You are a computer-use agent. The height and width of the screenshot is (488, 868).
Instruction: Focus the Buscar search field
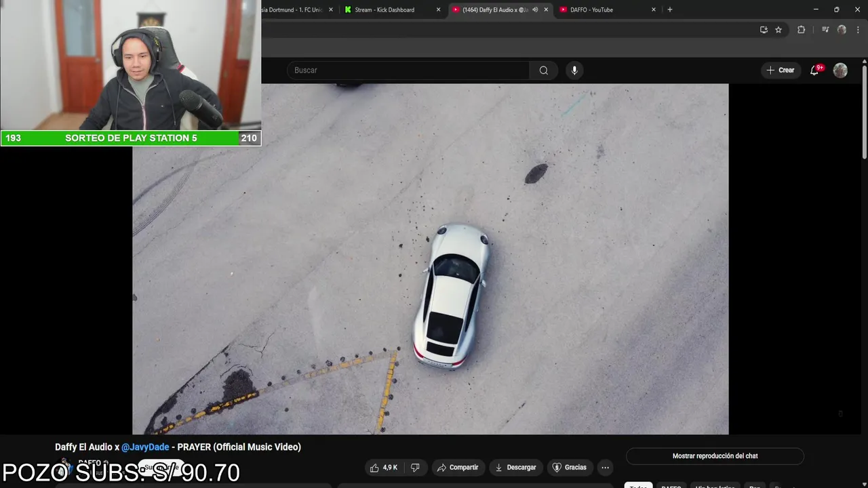(409, 70)
